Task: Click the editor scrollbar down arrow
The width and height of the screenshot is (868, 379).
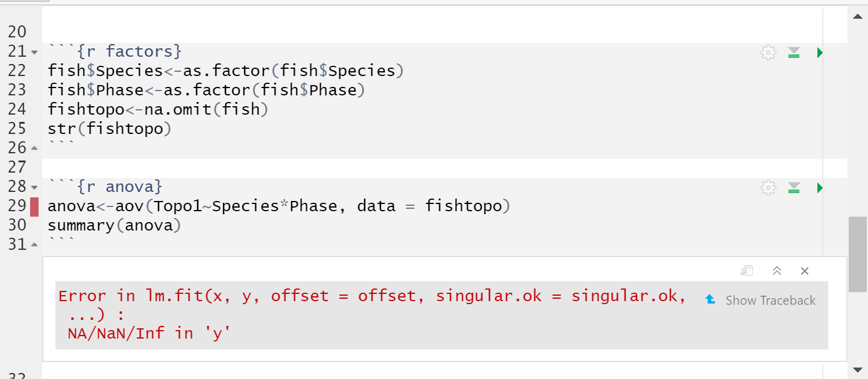Action: [858, 369]
